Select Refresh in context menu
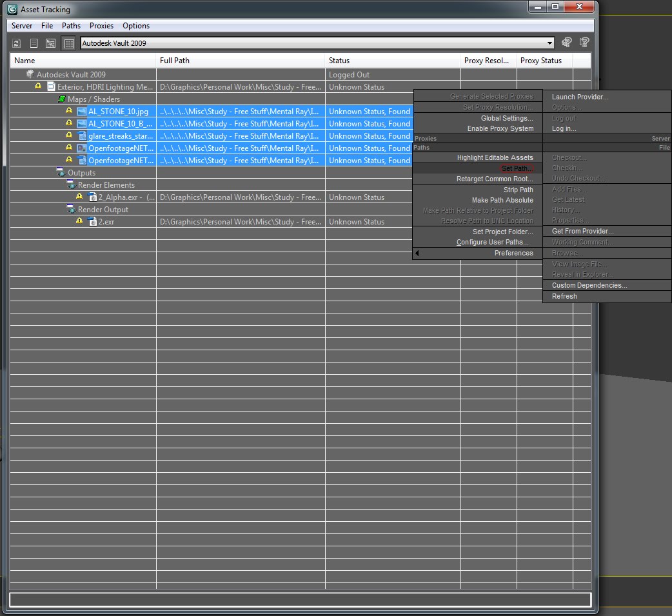Viewport: 672px width, 616px height. (564, 296)
